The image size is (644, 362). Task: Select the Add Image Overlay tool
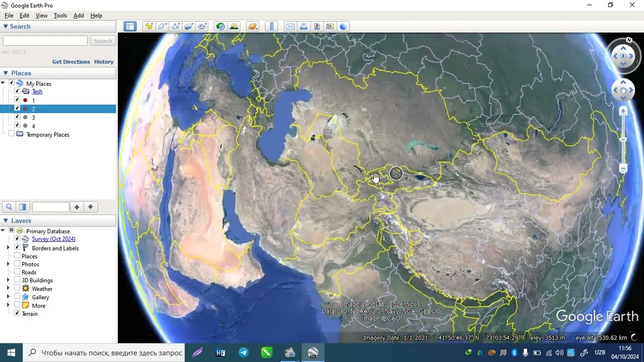point(189,27)
